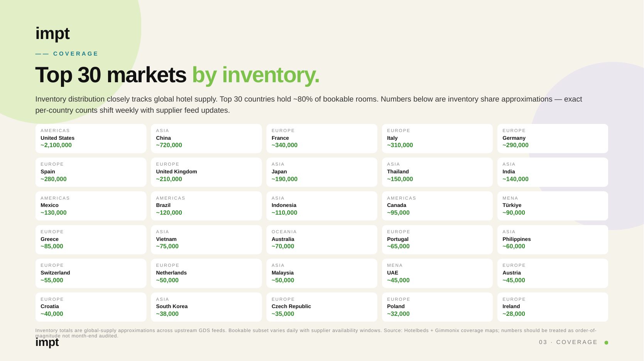Select the United Kingdom card

click(x=206, y=172)
